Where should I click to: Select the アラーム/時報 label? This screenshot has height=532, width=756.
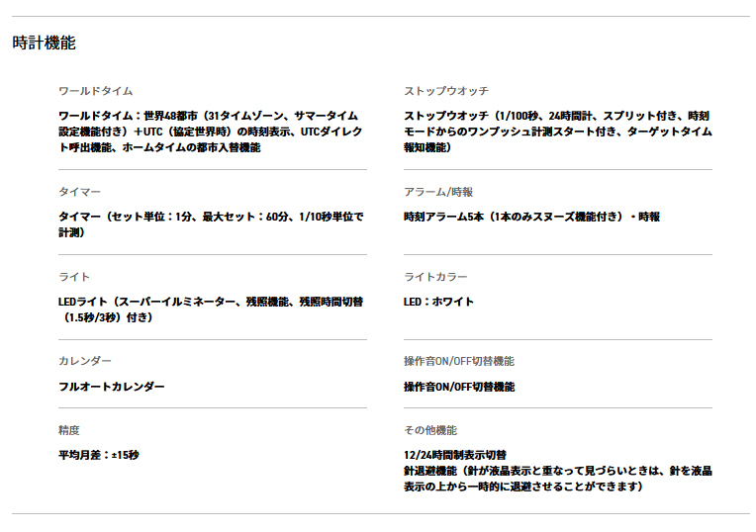(438, 192)
